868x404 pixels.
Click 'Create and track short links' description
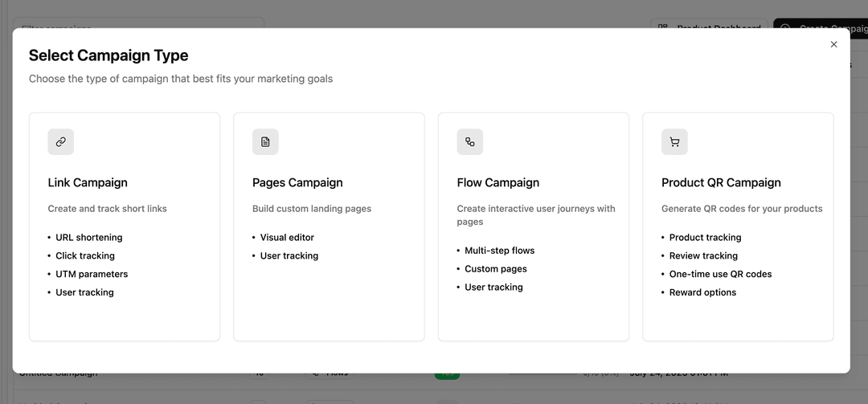click(x=107, y=209)
